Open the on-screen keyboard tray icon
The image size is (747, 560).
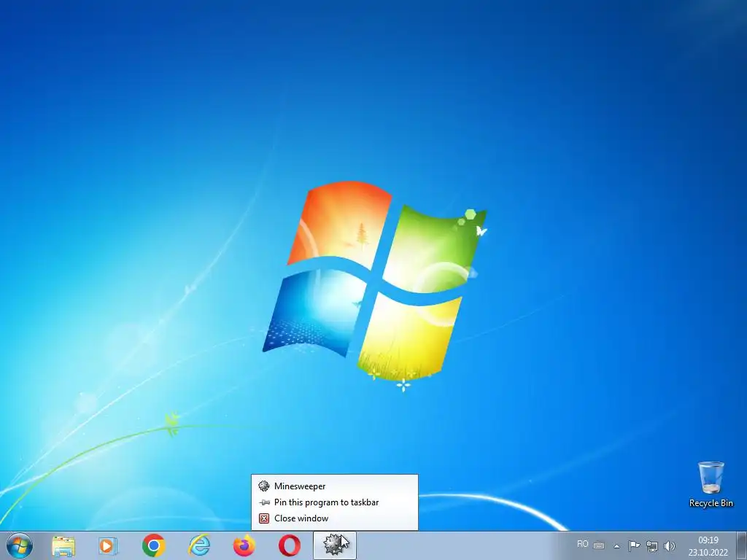click(x=599, y=545)
